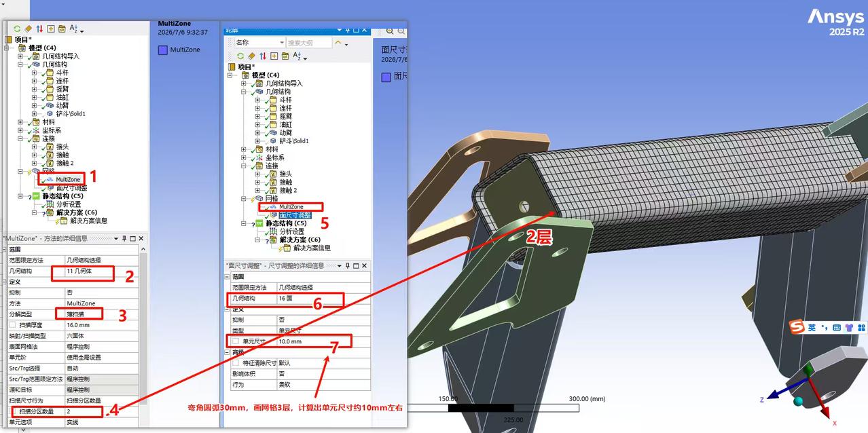Viewport: 868px width, 433px height.
Task: Click the Sogou input method S icon
Action: [x=797, y=326]
